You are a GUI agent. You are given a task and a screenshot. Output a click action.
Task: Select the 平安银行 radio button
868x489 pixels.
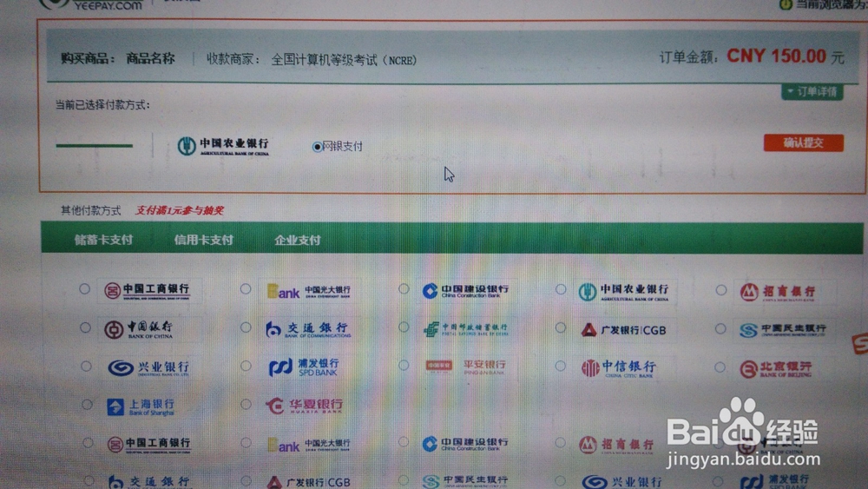404,366
